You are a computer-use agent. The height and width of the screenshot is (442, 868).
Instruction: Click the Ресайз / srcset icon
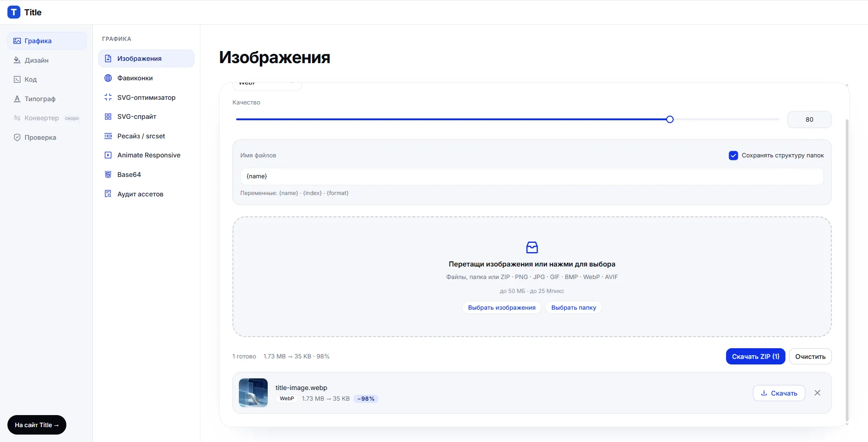[x=108, y=136]
